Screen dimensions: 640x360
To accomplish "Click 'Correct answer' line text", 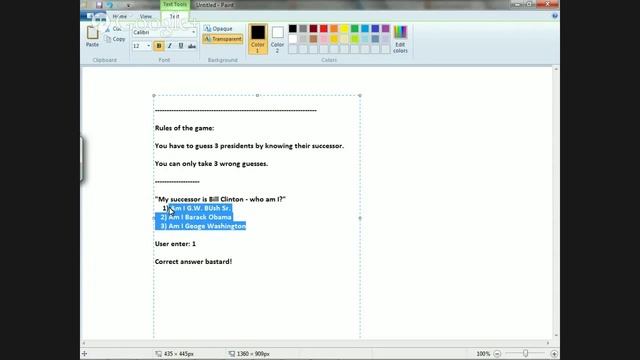I will [193, 262].
